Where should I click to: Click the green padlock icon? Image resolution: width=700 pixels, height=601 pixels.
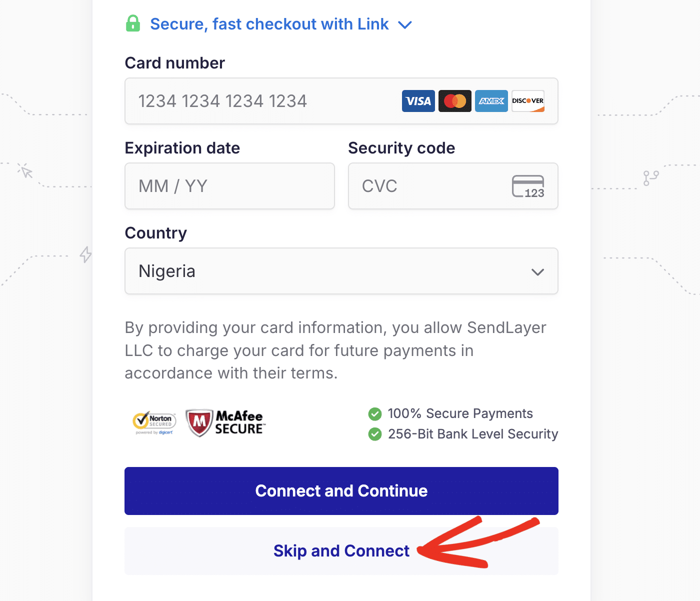(132, 23)
